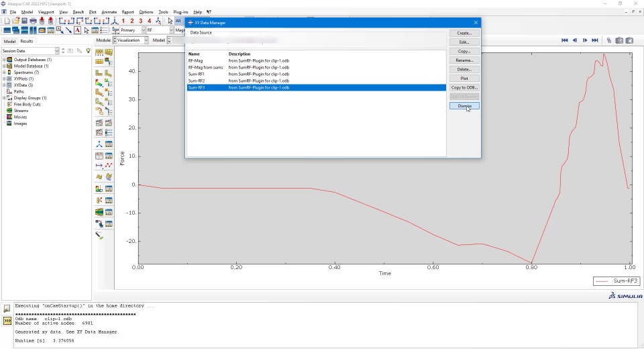Image resolution: width=644 pixels, height=349 pixels.
Task: Click the command line interface icon
Action: [x=7, y=321]
